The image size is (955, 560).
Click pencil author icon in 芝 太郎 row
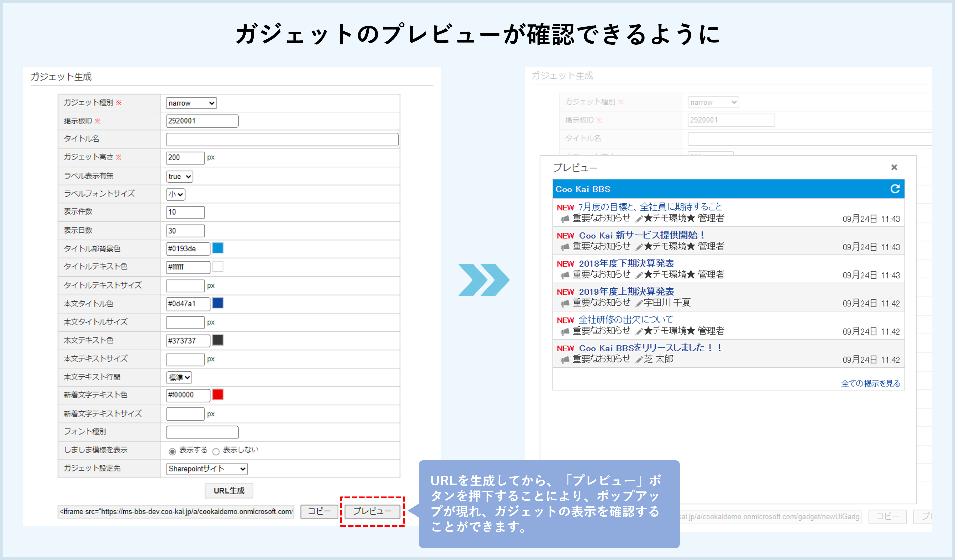639,359
